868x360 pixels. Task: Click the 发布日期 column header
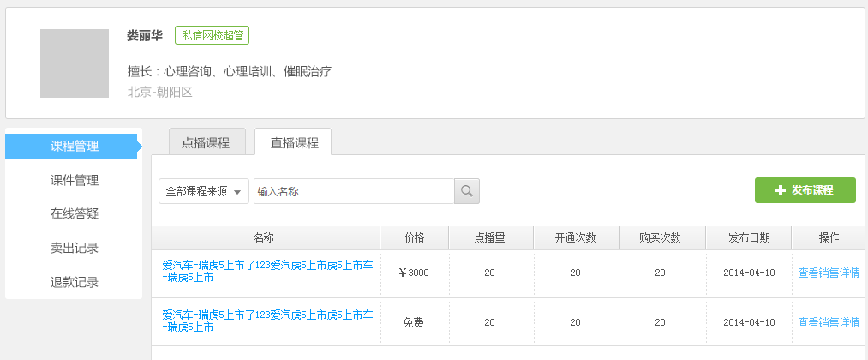tap(748, 237)
